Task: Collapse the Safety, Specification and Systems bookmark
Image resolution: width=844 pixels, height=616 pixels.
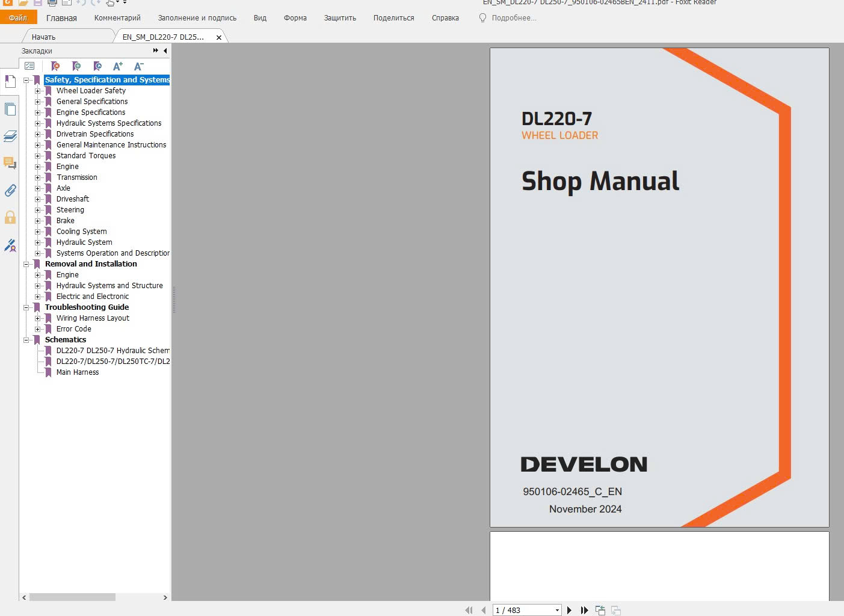Action: 26,80
